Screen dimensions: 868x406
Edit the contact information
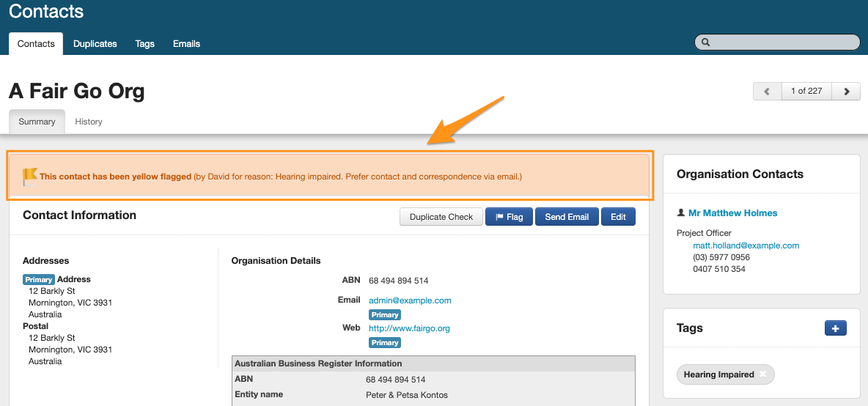(x=618, y=217)
